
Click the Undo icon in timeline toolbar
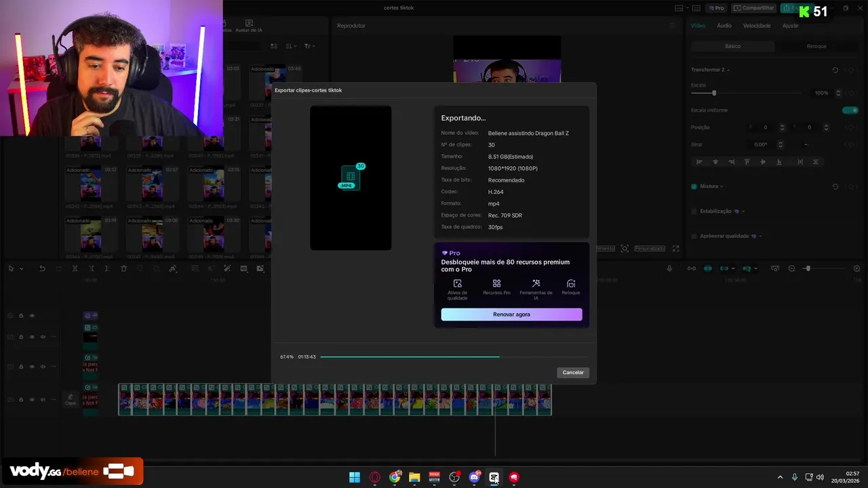pos(42,269)
